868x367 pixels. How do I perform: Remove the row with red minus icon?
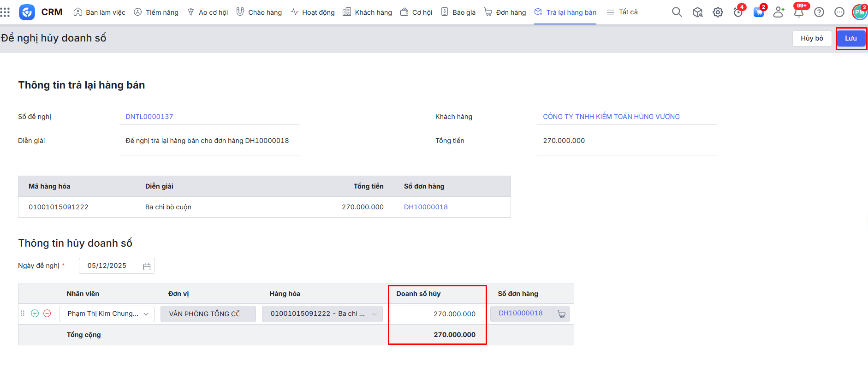point(47,314)
